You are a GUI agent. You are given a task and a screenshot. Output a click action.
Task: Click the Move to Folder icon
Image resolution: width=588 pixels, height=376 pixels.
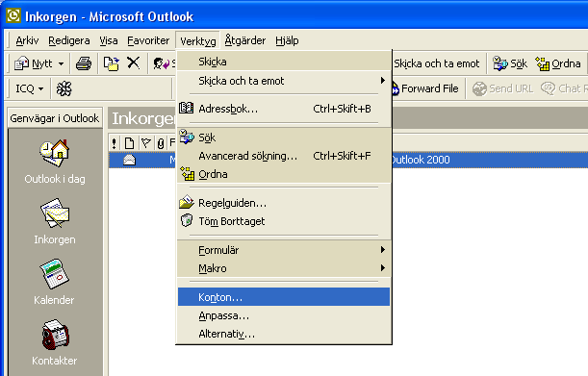[x=111, y=63]
